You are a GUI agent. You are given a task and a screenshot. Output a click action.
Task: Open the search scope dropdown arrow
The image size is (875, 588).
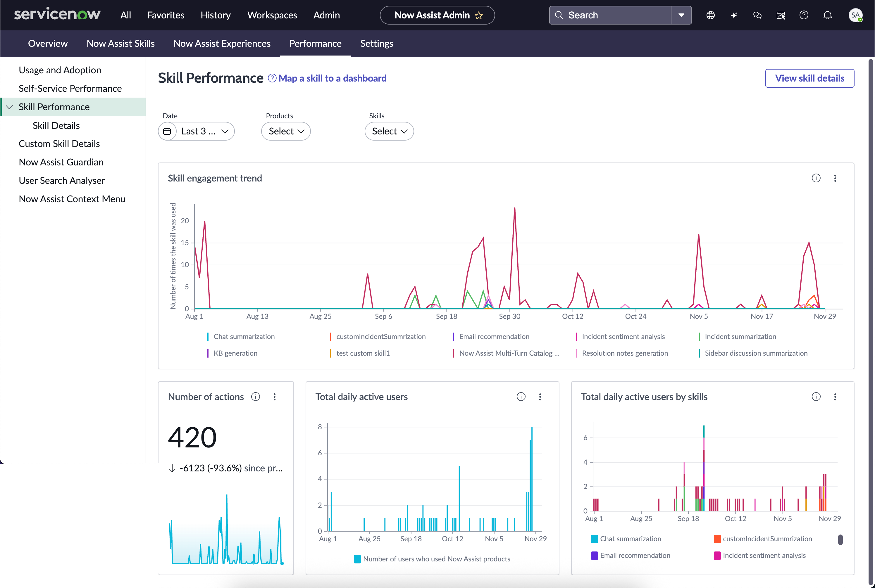(x=681, y=15)
